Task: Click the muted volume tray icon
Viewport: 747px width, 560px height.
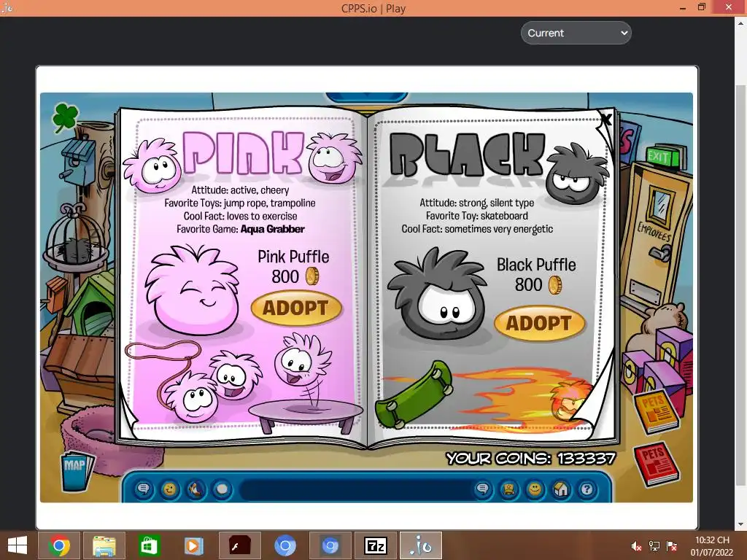Action: [635, 546]
